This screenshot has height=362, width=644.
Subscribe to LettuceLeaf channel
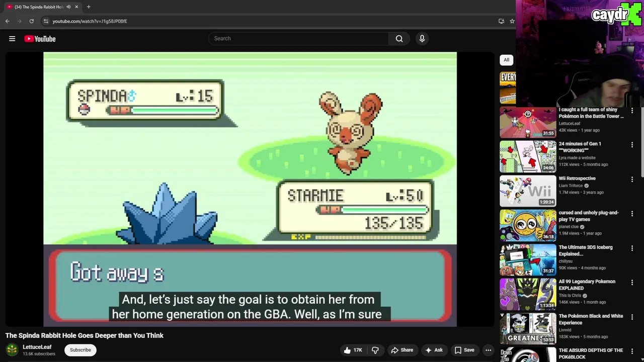[x=80, y=350]
